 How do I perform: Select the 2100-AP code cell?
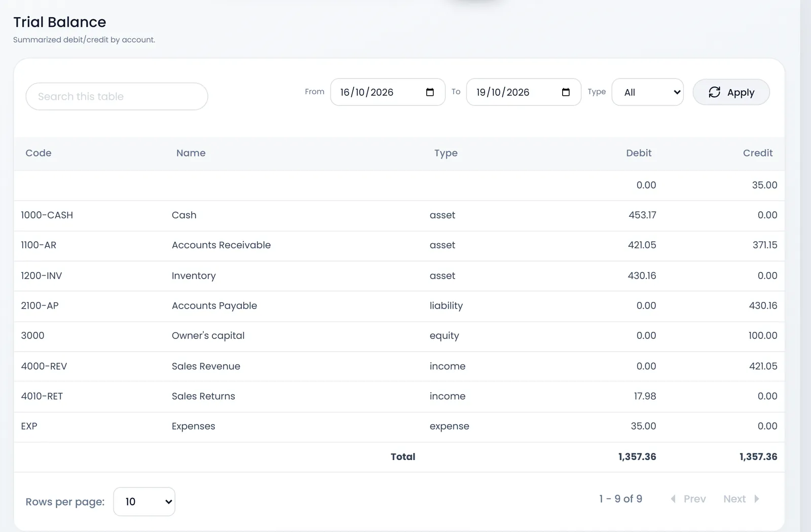point(40,306)
